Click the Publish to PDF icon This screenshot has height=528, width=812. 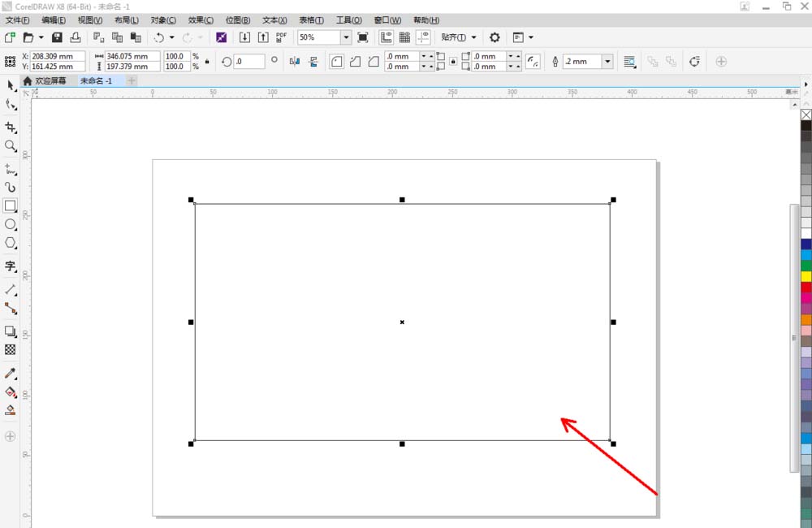(x=281, y=37)
